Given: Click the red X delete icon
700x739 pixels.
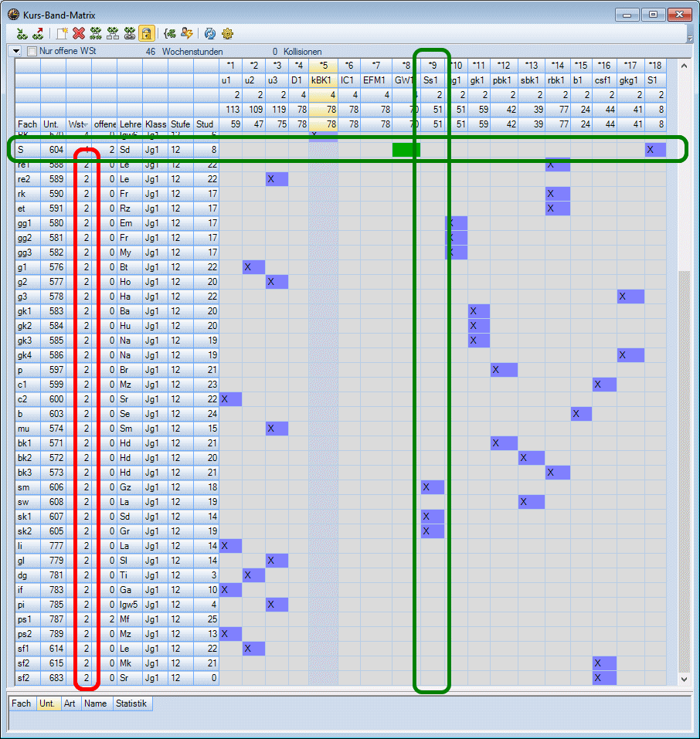Looking at the screenshot, I should pyautogui.click(x=78, y=33).
